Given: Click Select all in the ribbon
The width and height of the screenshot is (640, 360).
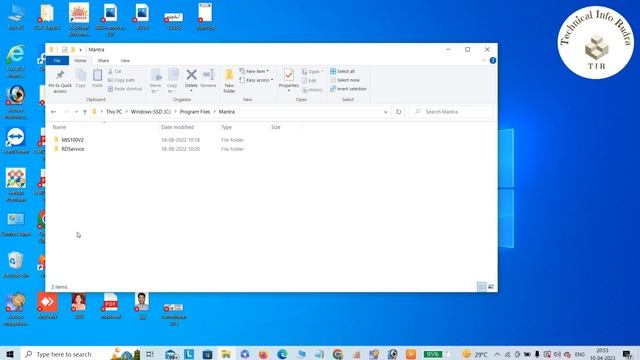Looking at the screenshot, I should [x=342, y=71].
